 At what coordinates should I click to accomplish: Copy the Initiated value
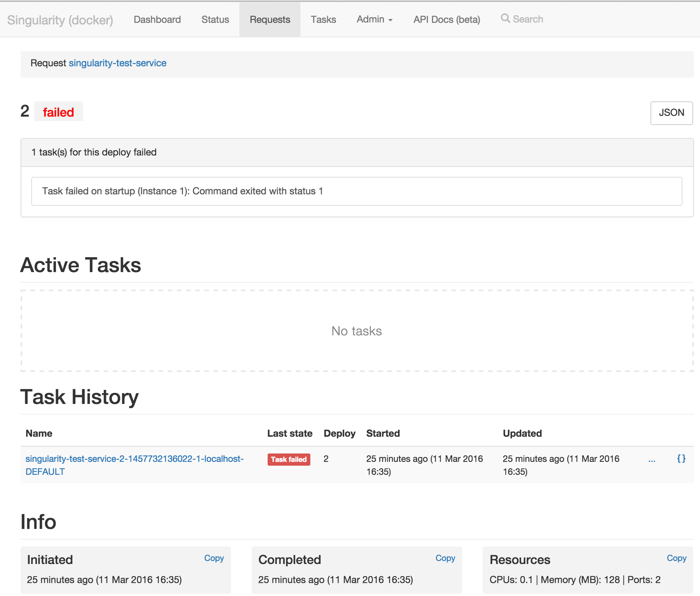214,558
